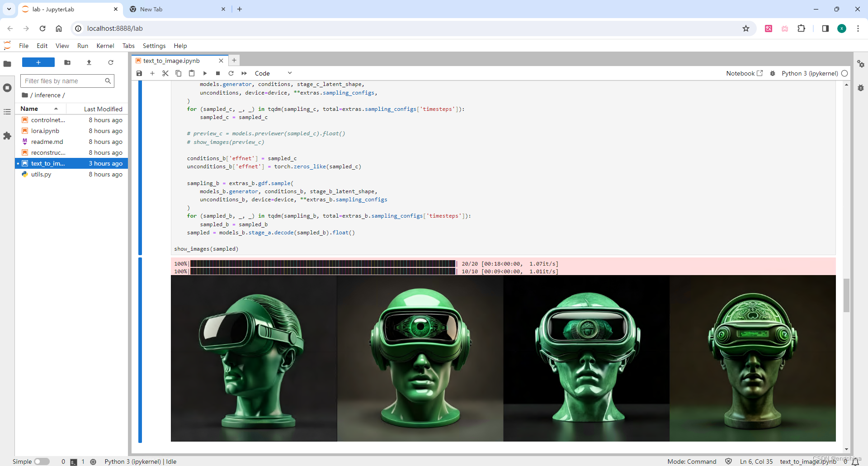
Task: Open the Property Inspector on right sidebar
Action: pos(861,64)
